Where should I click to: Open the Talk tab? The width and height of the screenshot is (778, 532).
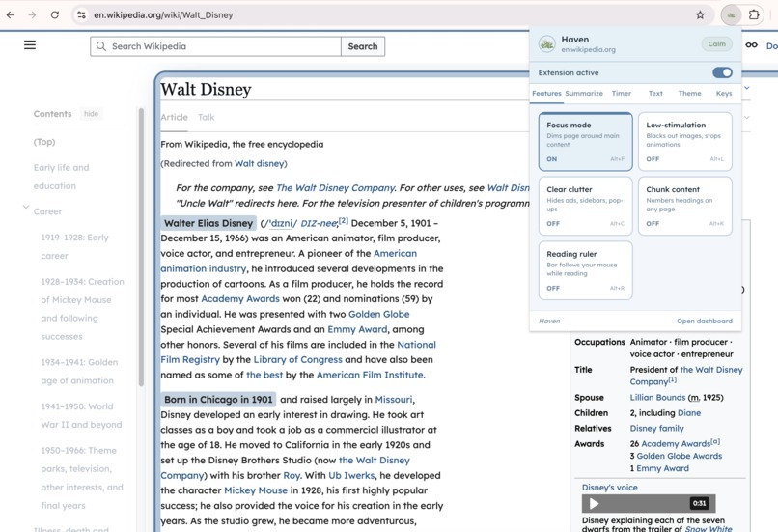[x=206, y=117]
